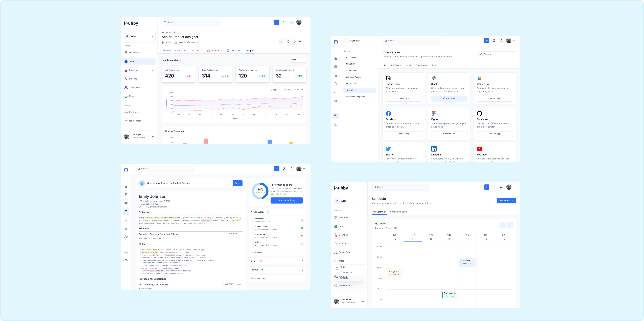Open the Last Year period dropdown
The image size is (644, 321).
tap(298, 60)
